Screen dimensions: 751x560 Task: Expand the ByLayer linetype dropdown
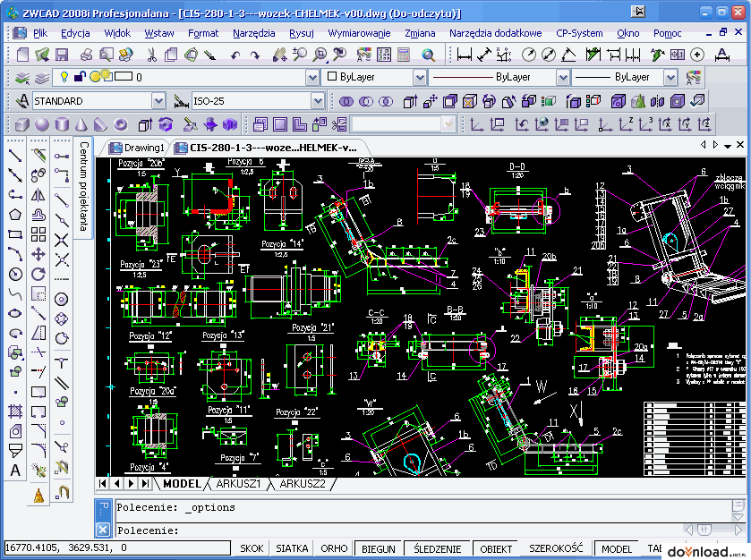563,77
